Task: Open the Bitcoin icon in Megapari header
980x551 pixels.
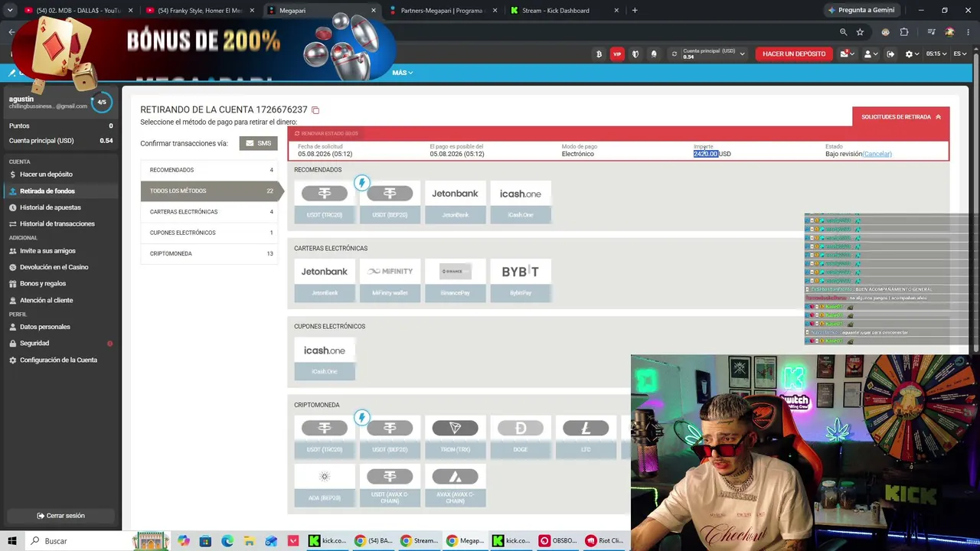Action: (x=599, y=54)
